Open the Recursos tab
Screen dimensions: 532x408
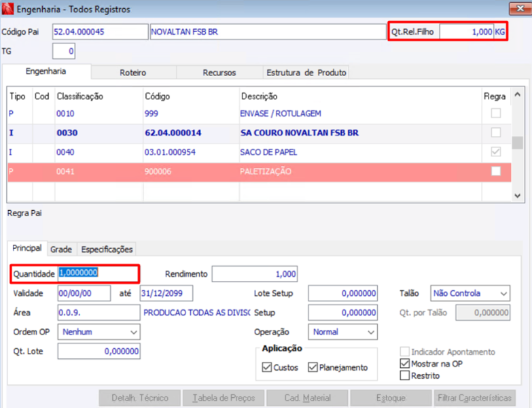coord(219,73)
